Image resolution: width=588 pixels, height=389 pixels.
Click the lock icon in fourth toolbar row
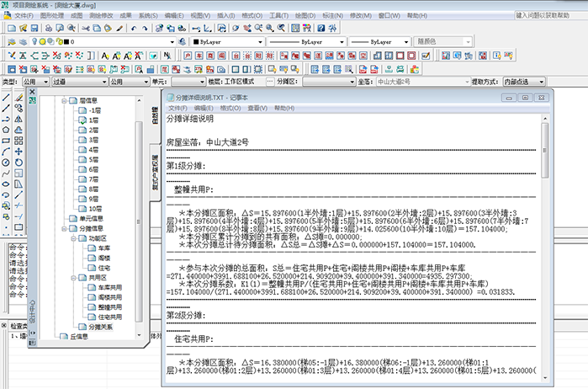151,69
